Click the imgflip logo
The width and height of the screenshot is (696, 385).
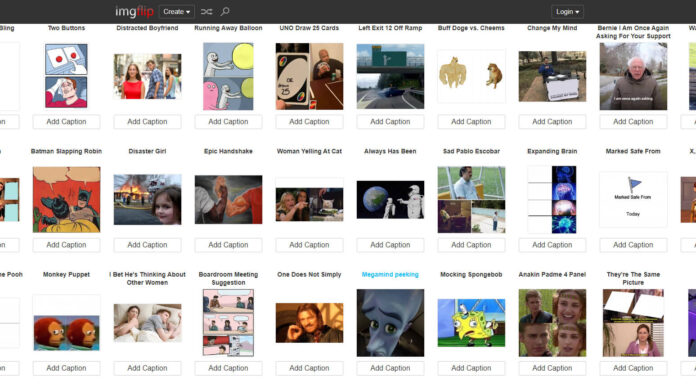134,11
